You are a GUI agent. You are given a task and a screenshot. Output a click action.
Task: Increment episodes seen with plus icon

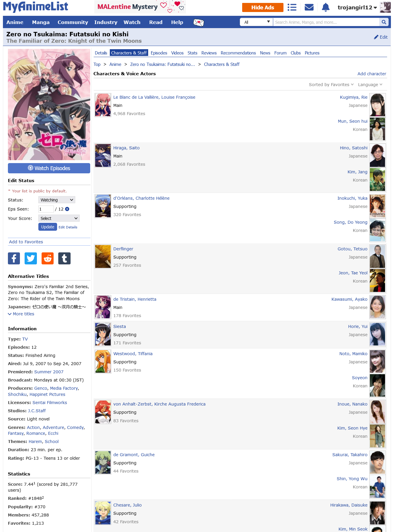pyautogui.click(x=67, y=209)
